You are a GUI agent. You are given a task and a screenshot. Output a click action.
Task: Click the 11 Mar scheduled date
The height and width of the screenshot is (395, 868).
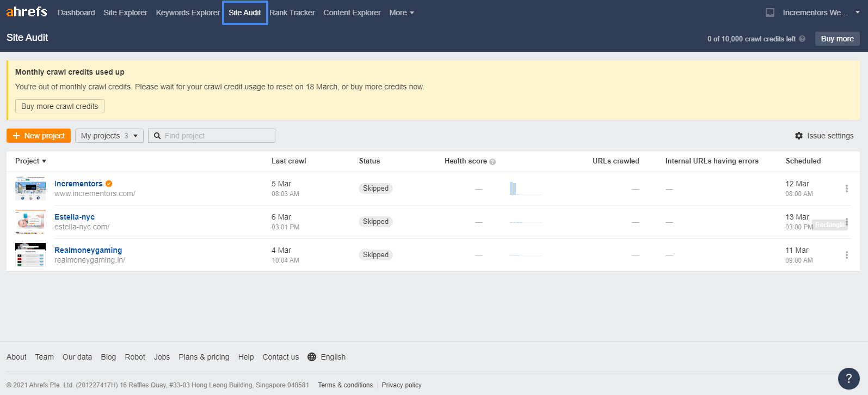point(797,250)
